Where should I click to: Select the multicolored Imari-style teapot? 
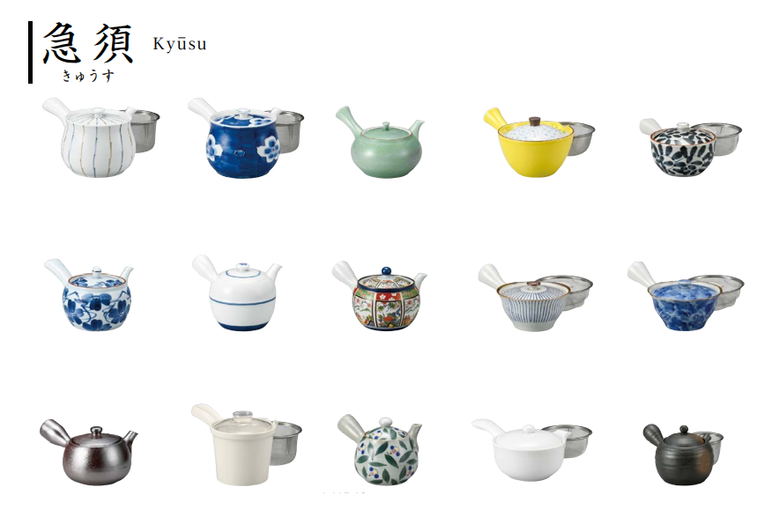coord(380,296)
